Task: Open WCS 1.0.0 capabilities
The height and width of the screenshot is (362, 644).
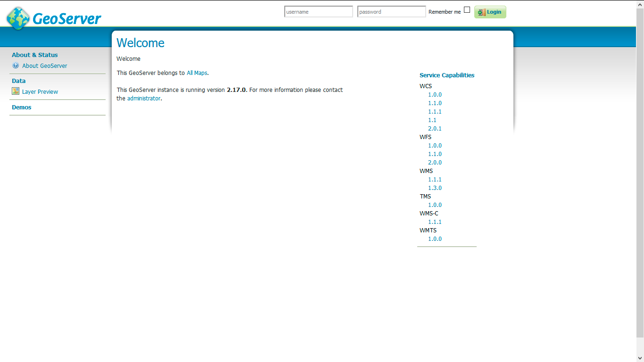Action: click(x=435, y=95)
